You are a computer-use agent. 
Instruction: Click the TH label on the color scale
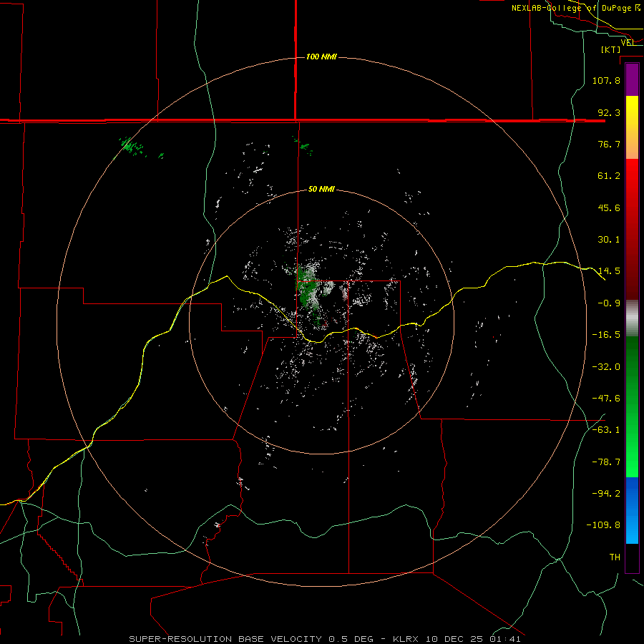point(615,557)
